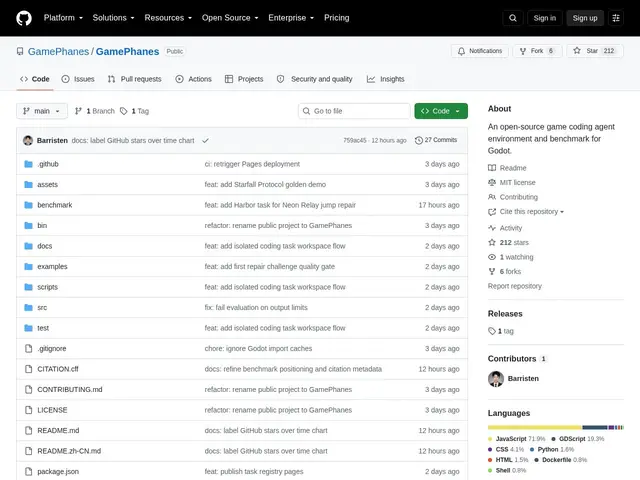This screenshot has width=640, height=480.
Task: Expand the Open Source menu
Action: [x=230, y=18]
